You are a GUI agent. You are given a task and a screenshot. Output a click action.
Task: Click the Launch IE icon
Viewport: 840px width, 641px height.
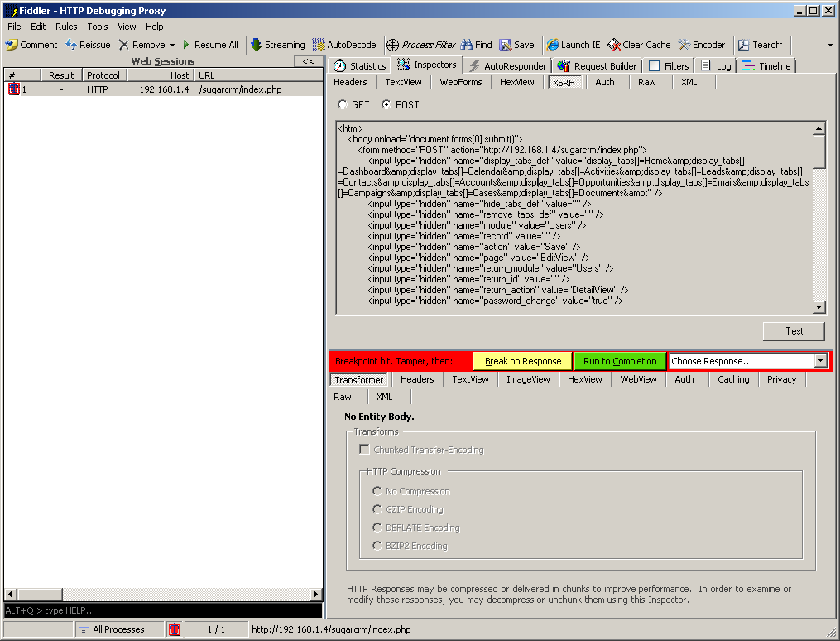click(x=552, y=45)
